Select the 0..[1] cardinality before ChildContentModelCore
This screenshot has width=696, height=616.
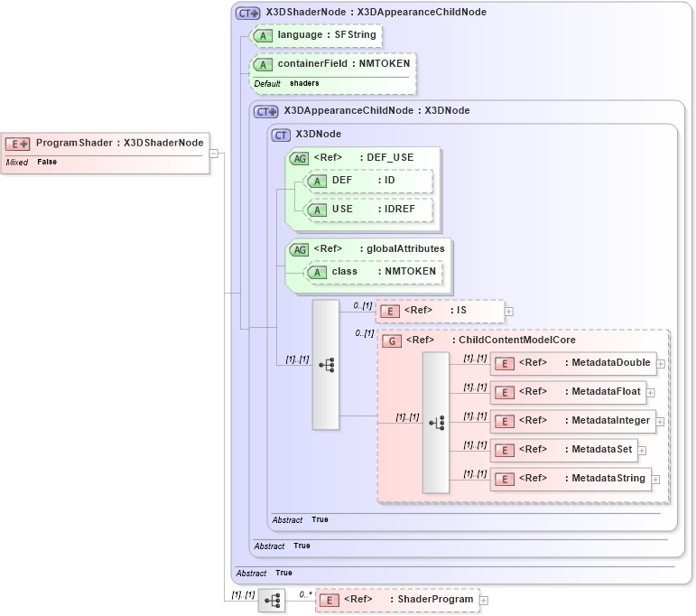click(x=365, y=333)
